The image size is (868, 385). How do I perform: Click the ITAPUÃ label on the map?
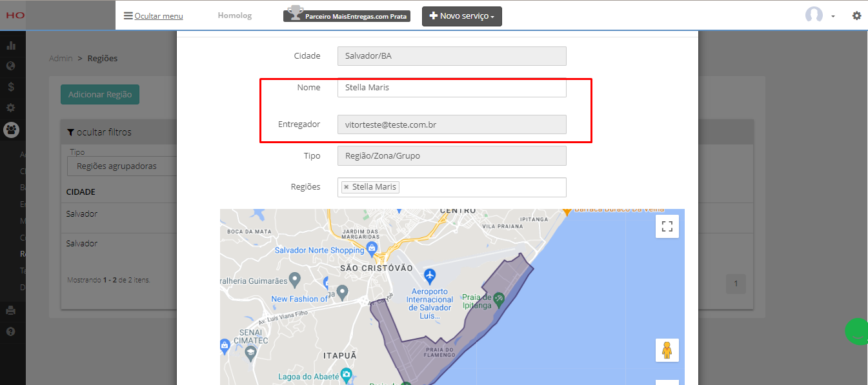[339, 355]
